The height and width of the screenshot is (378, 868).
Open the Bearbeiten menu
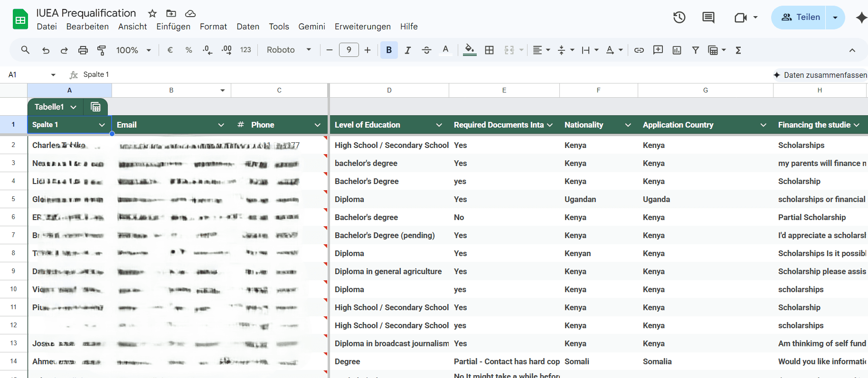tap(87, 27)
